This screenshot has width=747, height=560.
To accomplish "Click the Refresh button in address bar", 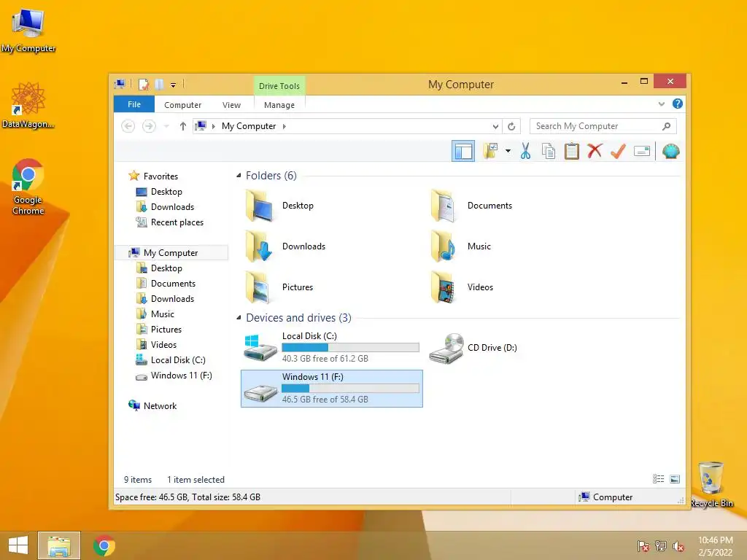I will tap(511, 126).
